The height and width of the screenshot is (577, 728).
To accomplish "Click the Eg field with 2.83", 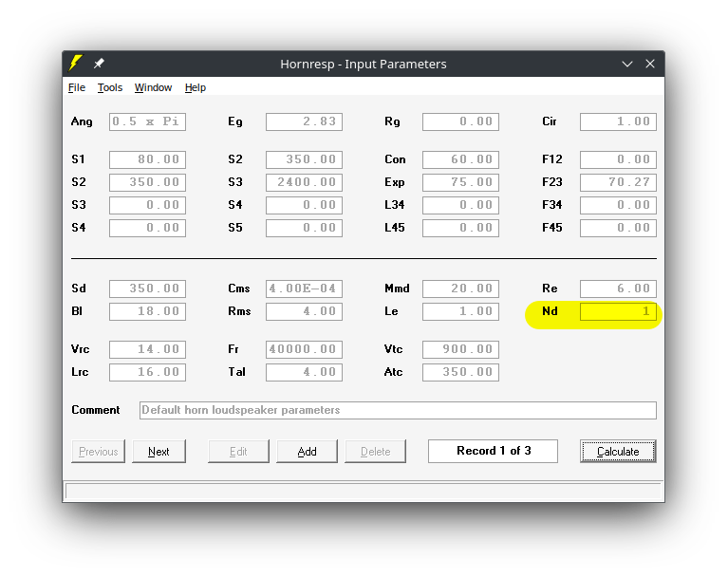I will 304,121.
